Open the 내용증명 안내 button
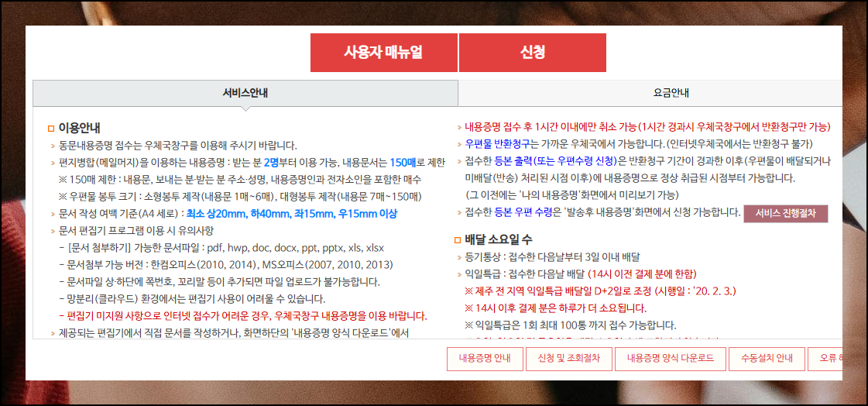 [485, 359]
